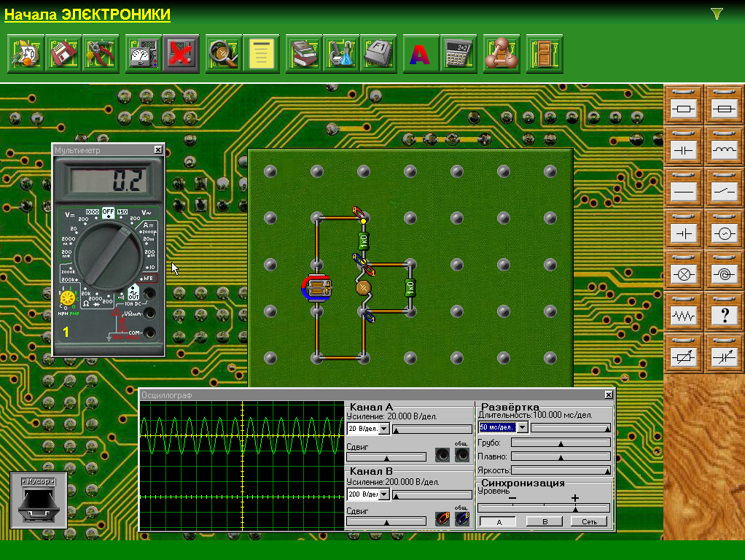The height and width of the screenshot is (560, 745).
Task: Toggle sync source A button
Action: coord(498,521)
